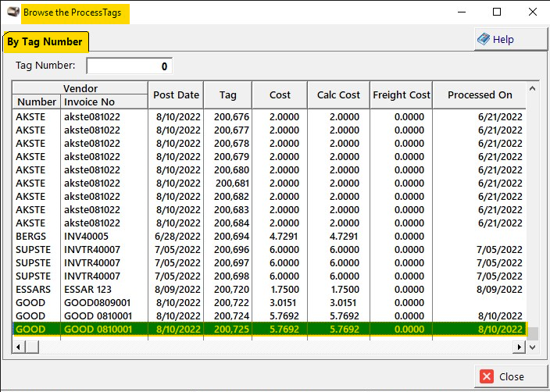Click the title bar application icon
Viewport: 550px width, 392px height.
(x=13, y=12)
